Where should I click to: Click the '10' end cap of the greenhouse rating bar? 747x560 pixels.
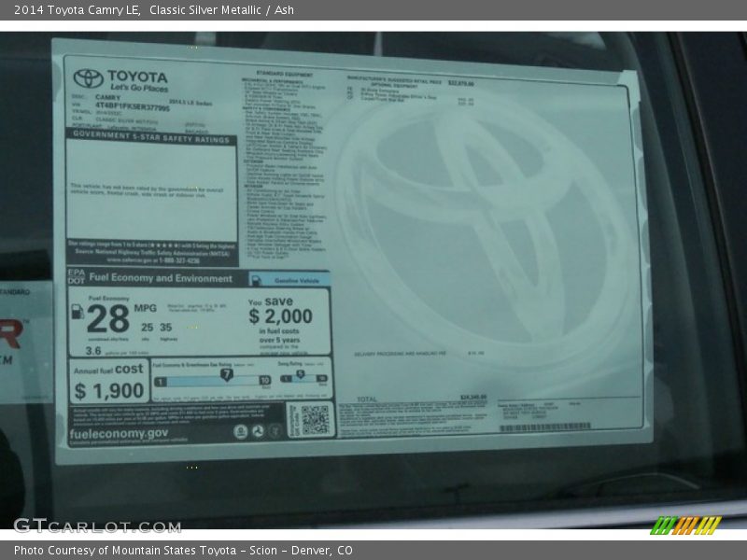point(265,380)
